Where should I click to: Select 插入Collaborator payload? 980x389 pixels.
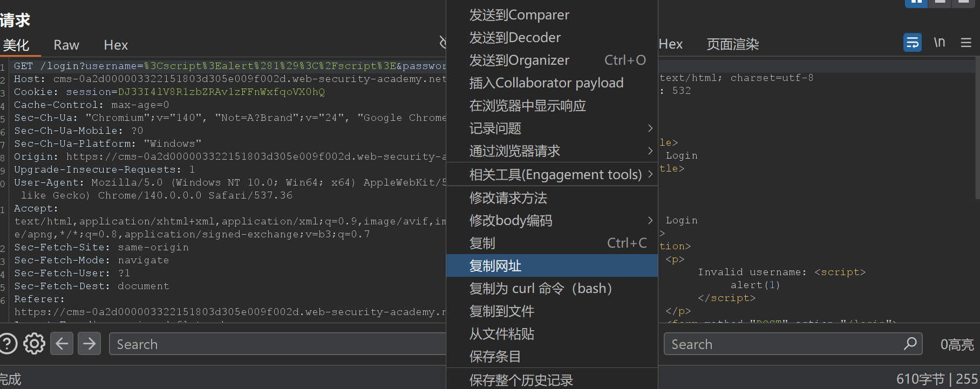(552, 83)
